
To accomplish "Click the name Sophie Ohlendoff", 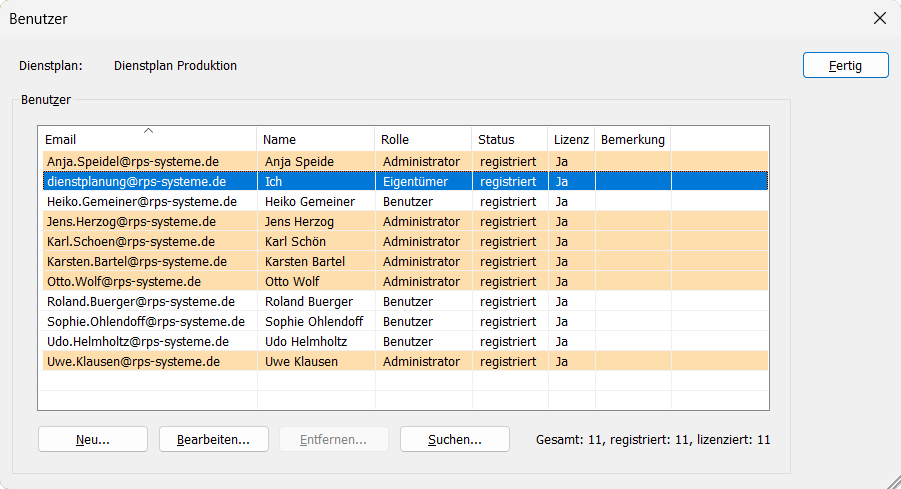I will 314,322.
